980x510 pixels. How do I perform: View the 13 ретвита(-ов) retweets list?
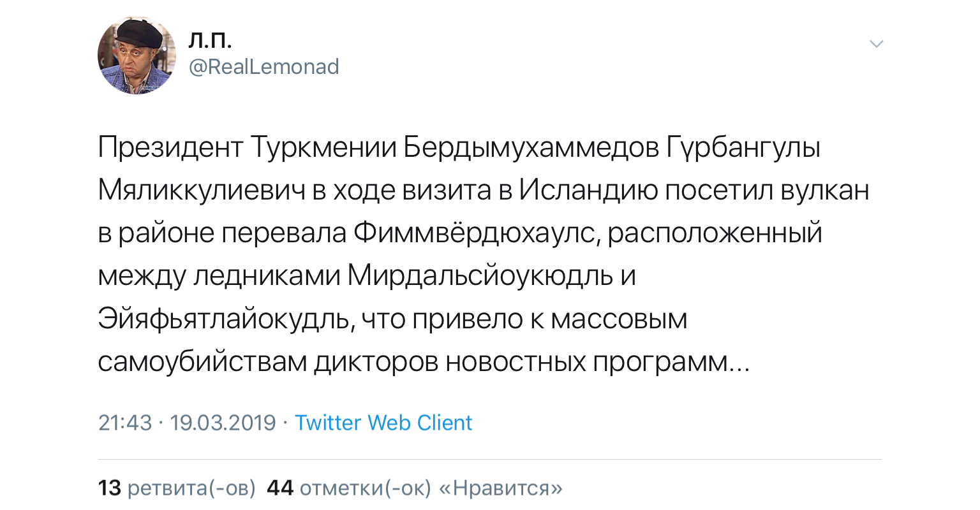(x=177, y=488)
